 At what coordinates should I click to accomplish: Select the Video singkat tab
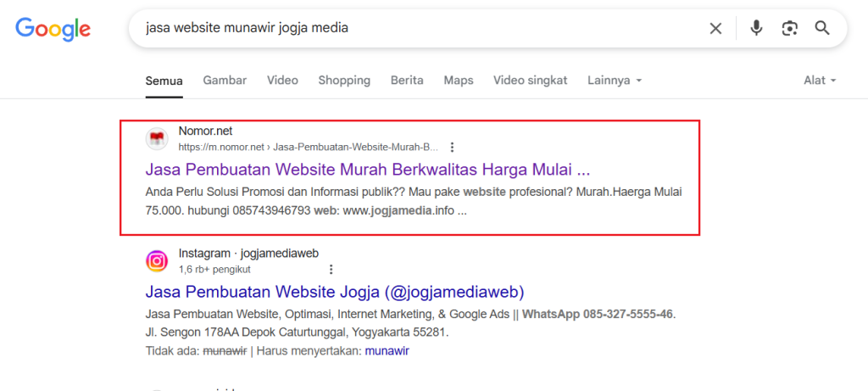[x=530, y=81]
